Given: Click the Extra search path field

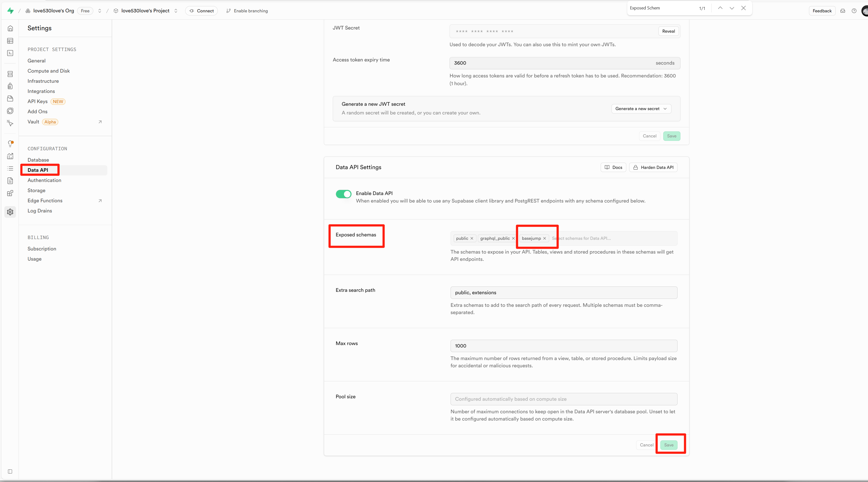Looking at the screenshot, I should [x=563, y=293].
